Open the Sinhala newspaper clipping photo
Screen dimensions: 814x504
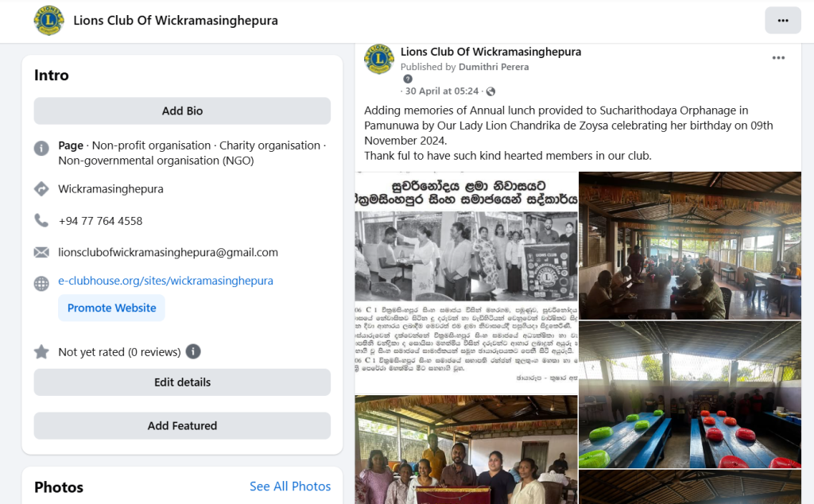click(x=466, y=283)
